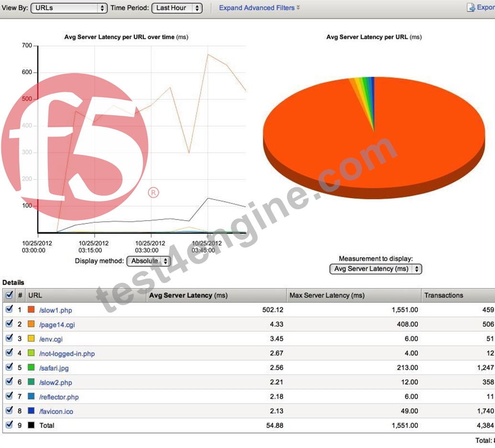Sort by Avg Server Latency column header
495x448 pixels.
point(217,295)
